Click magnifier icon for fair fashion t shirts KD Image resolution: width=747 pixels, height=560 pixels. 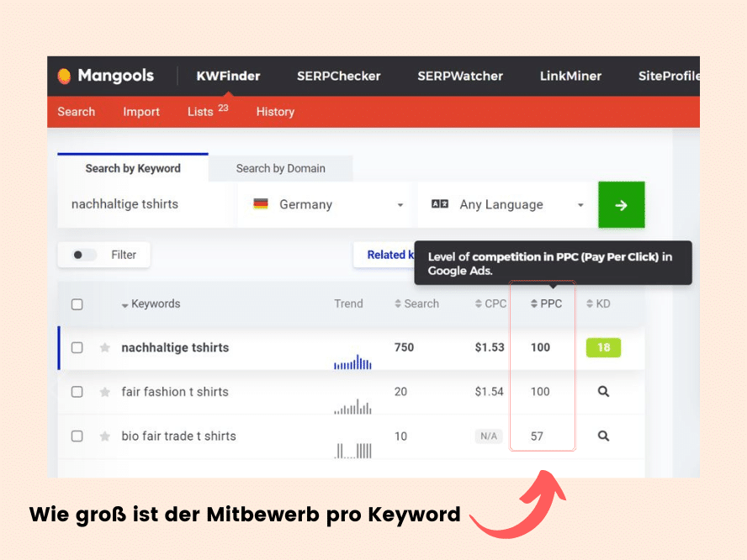point(603,392)
